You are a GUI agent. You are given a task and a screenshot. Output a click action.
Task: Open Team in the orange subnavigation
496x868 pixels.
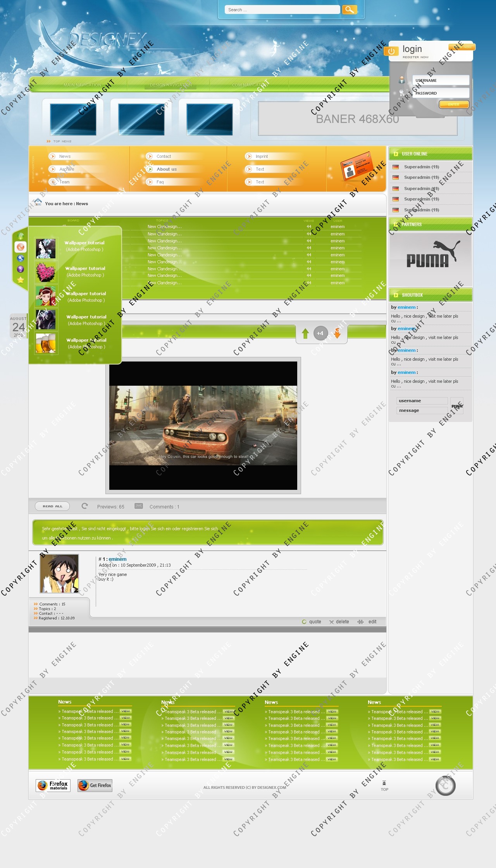(64, 182)
